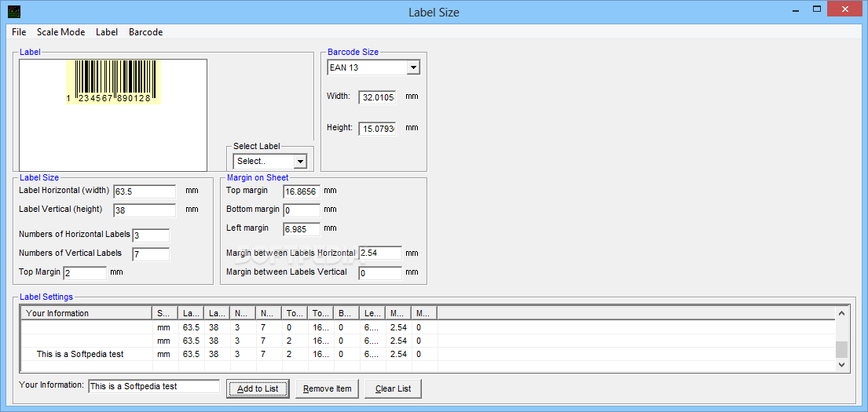Click the barcode Width field
The height and width of the screenshot is (412, 868).
(377, 97)
